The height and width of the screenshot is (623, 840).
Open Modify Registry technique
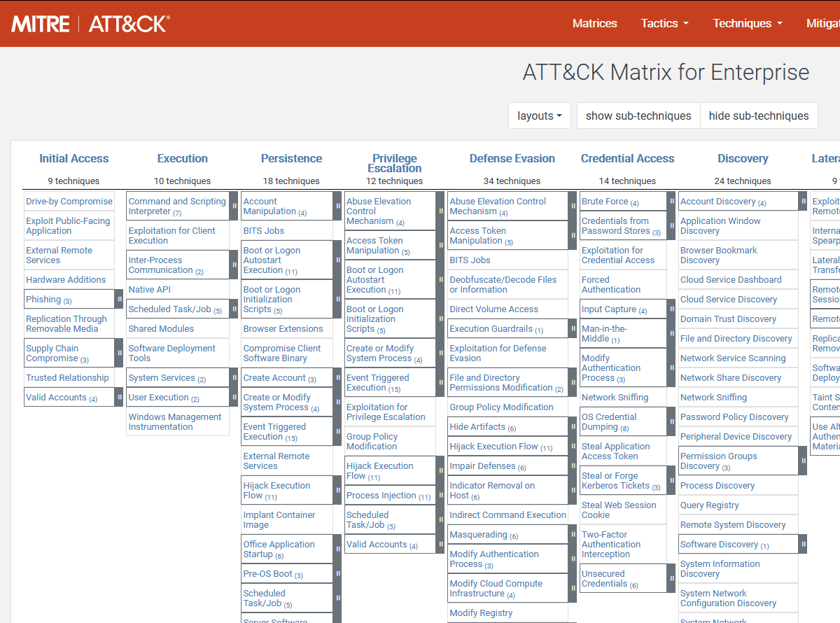click(x=481, y=612)
